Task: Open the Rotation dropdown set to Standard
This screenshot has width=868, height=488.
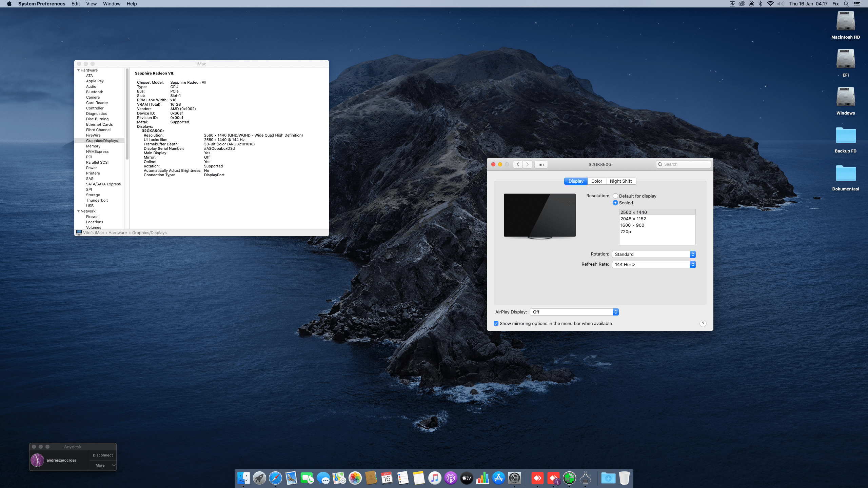Action: coord(654,254)
